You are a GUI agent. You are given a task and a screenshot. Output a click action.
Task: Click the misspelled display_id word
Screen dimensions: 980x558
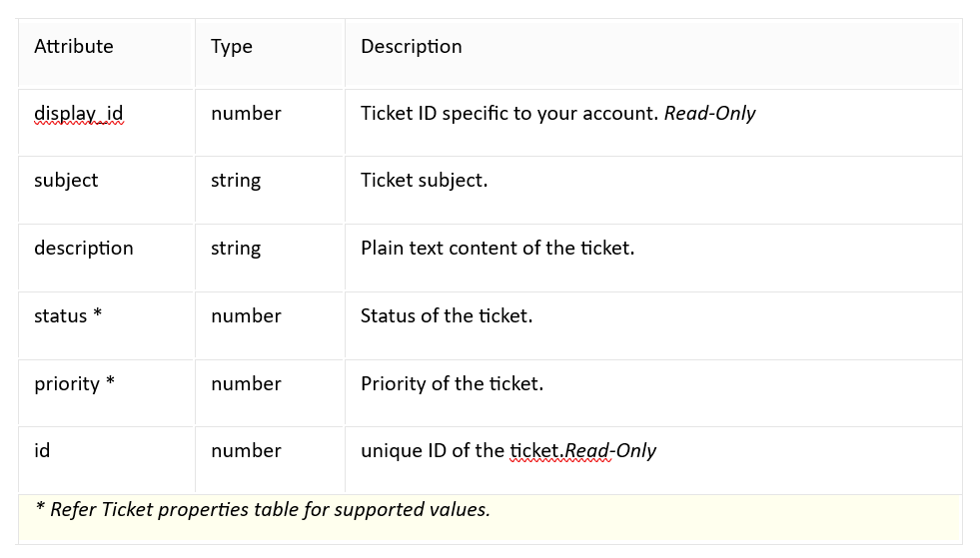pos(79,114)
